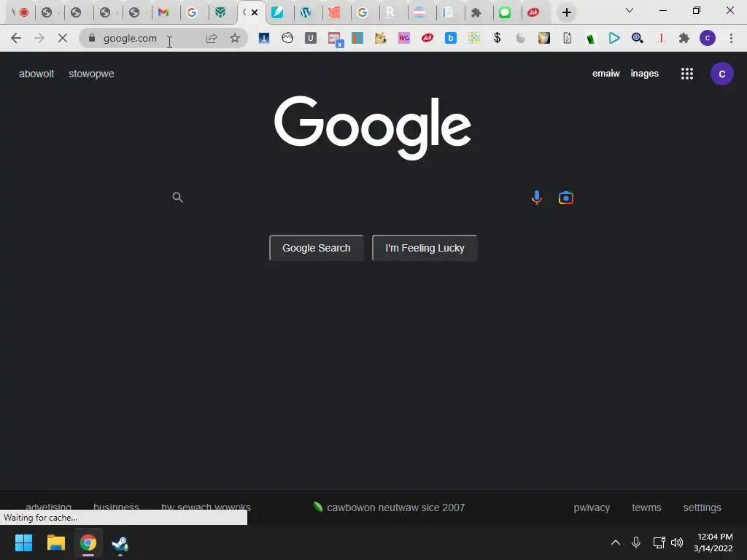The height and width of the screenshot is (560, 747).
Task: Switch to the Google tab beside Gmail
Action: pyautogui.click(x=192, y=12)
